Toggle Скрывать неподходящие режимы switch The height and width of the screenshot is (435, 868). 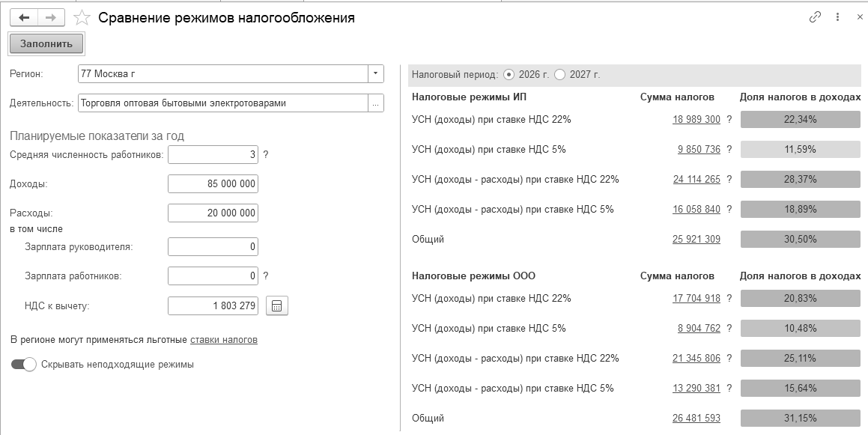point(24,365)
